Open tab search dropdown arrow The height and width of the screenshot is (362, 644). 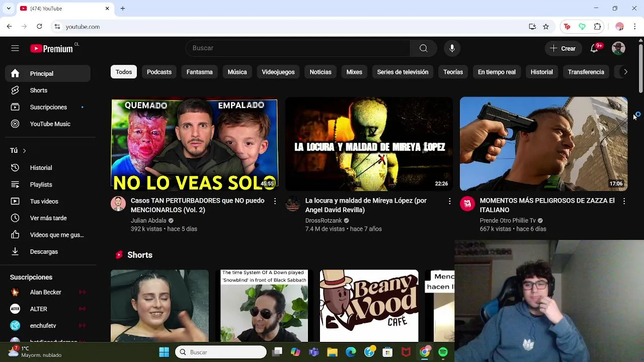pyautogui.click(x=9, y=9)
